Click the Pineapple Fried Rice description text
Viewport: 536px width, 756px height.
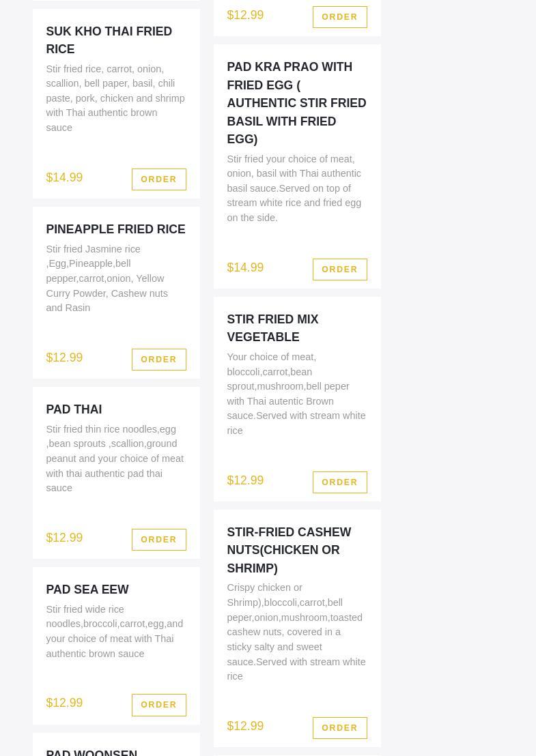pyautogui.click(x=107, y=278)
